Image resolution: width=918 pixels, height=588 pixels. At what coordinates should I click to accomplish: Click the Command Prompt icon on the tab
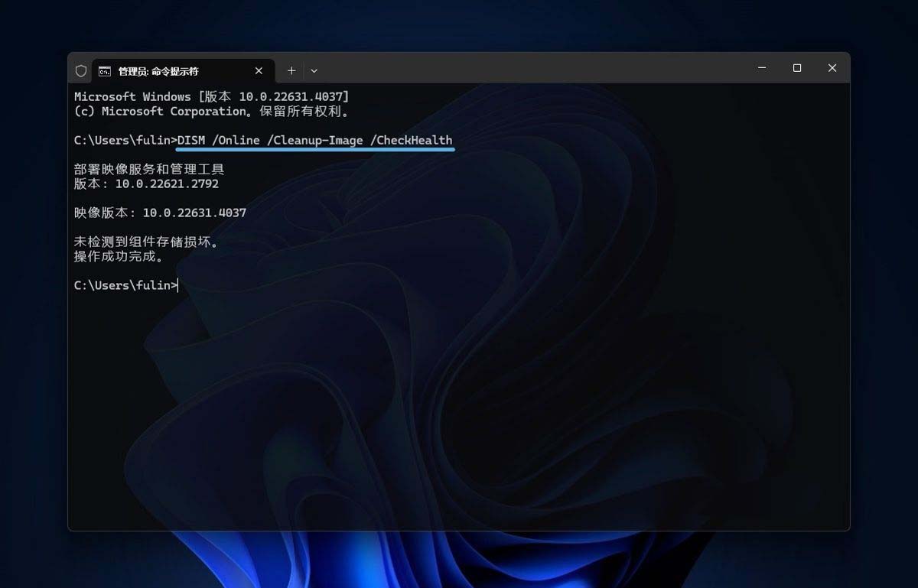pos(105,71)
